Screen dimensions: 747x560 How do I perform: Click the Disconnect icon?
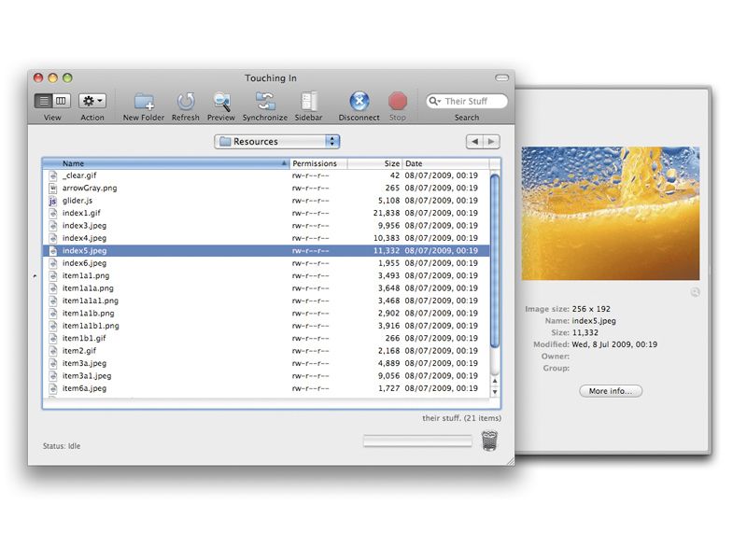(x=359, y=102)
